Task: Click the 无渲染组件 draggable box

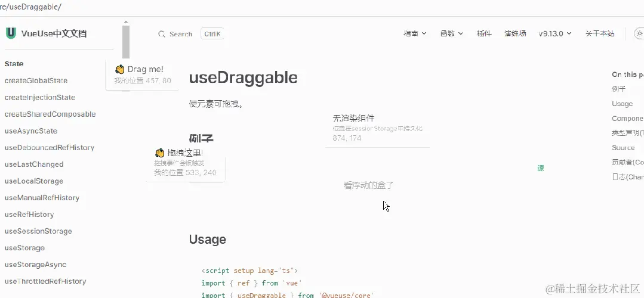Action: [x=377, y=128]
